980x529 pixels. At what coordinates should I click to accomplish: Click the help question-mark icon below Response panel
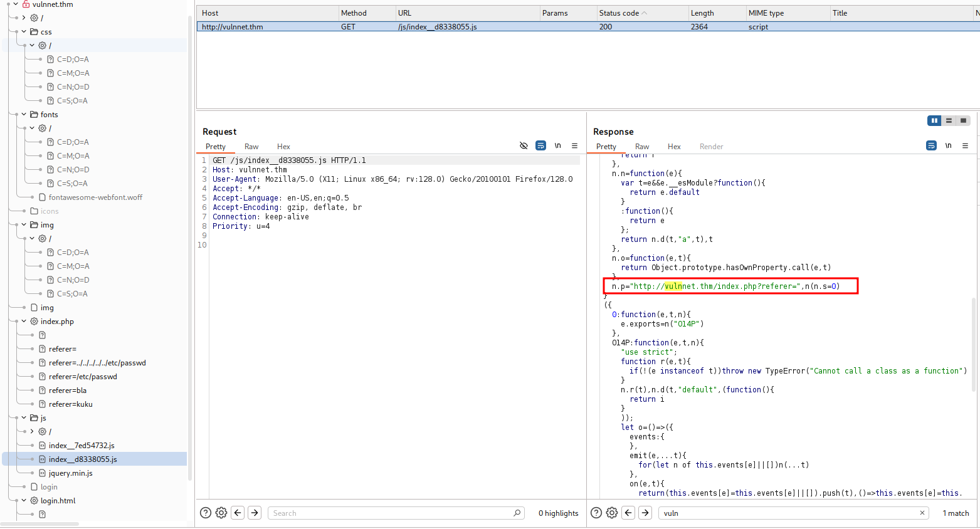pyautogui.click(x=596, y=513)
